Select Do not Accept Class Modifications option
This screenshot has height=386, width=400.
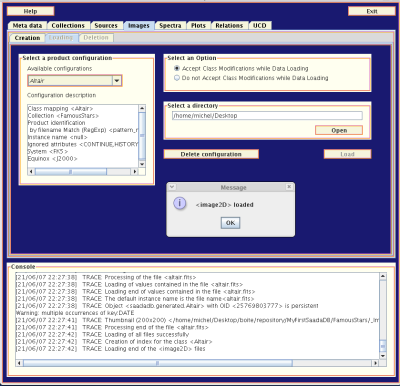click(x=177, y=78)
